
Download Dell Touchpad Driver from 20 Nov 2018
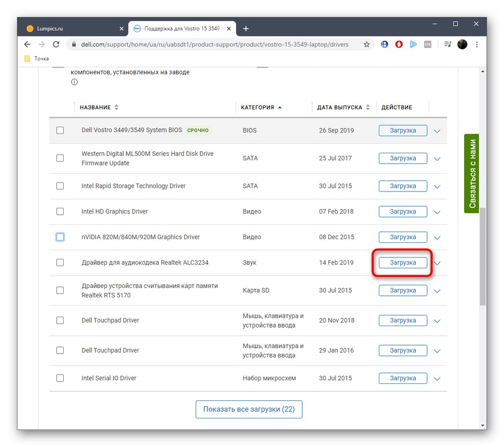click(x=403, y=320)
